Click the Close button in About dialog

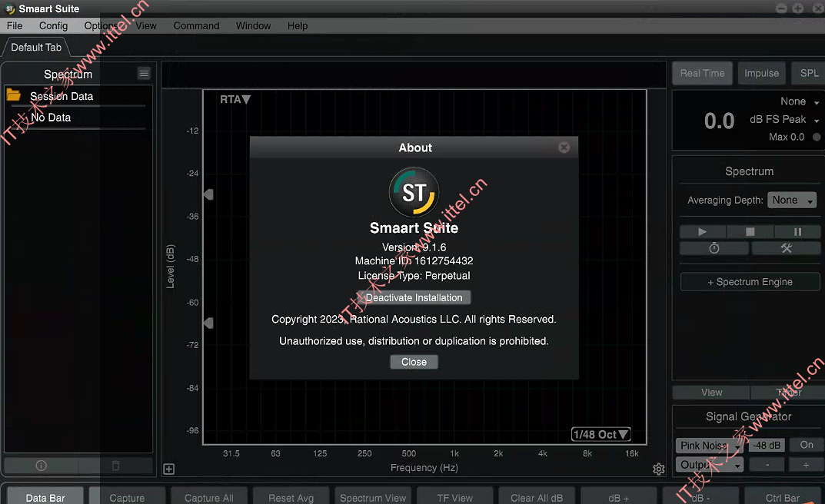414,362
